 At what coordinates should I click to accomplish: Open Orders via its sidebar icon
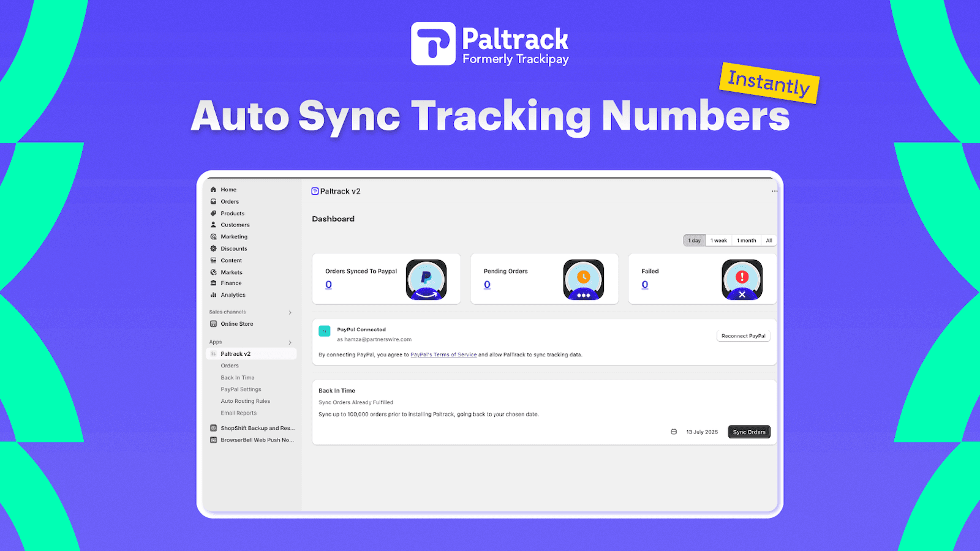click(213, 201)
